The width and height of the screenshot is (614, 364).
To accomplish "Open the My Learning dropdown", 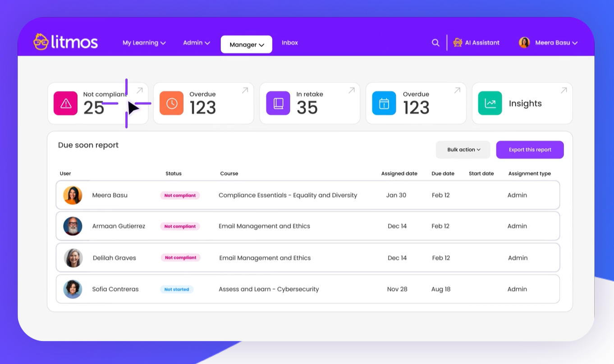I will (x=144, y=42).
